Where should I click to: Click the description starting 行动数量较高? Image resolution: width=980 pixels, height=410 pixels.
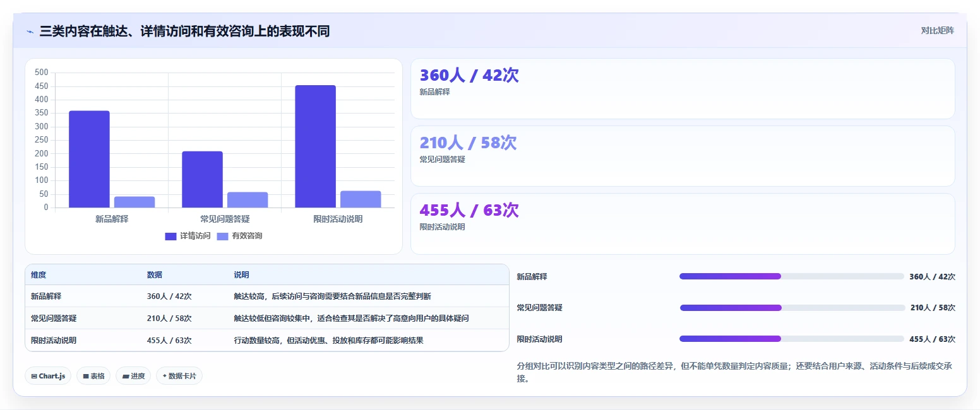(x=328, y=341)
